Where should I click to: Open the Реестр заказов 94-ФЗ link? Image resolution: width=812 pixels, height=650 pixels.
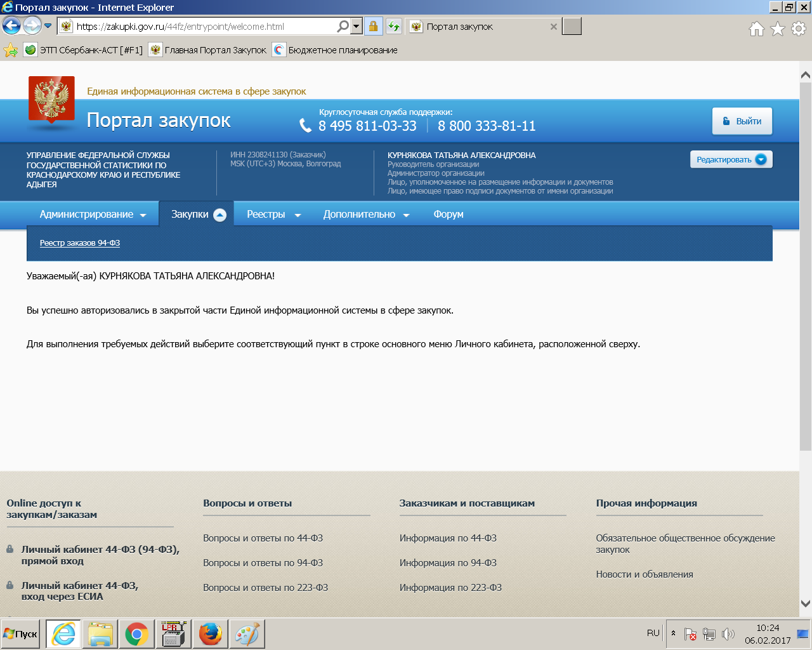80,243
